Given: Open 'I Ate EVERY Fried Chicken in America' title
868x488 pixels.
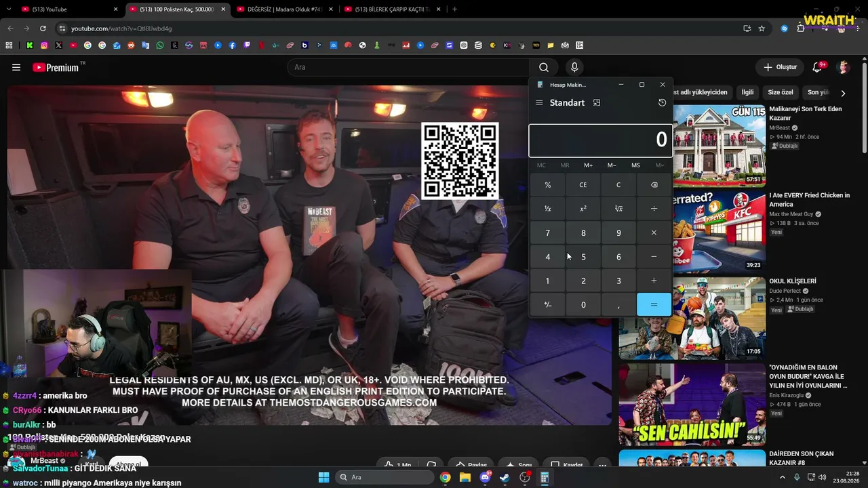Looking at the screenshot, I should 810,199.
